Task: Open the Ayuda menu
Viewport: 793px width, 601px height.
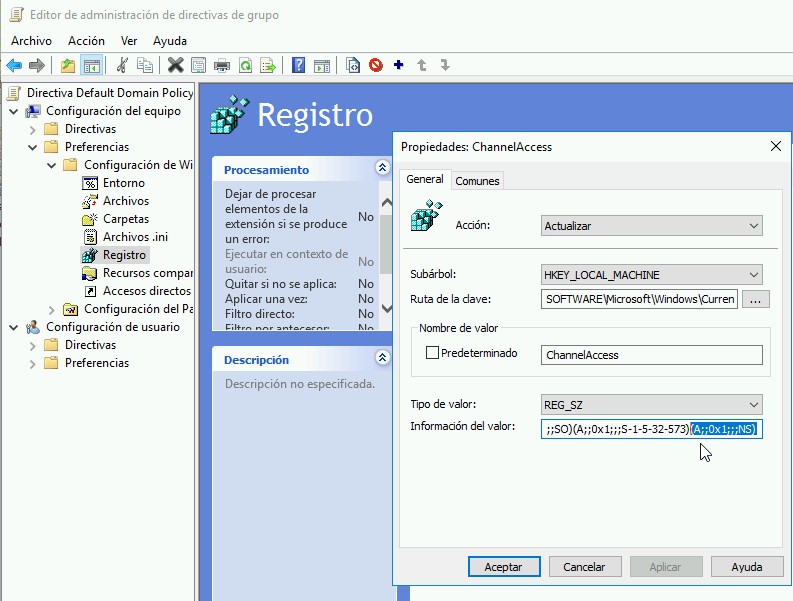Action: click(x=170, y=41)
